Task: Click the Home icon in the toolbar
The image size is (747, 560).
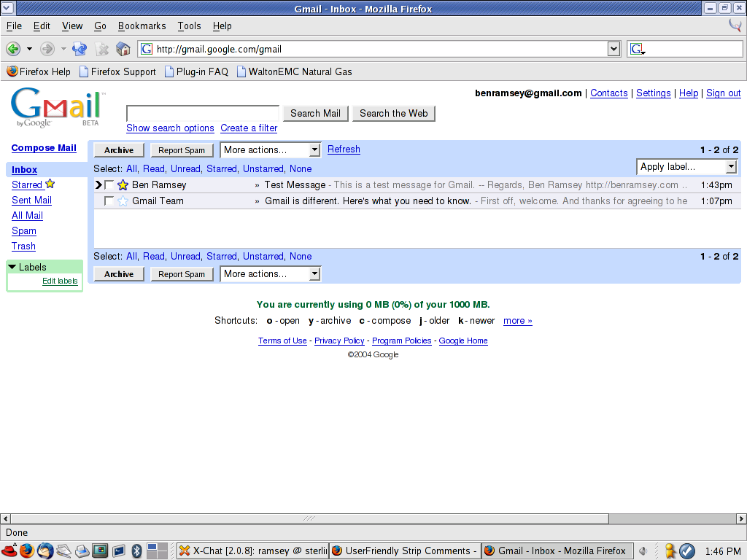Action: click(x=123, y=49)
